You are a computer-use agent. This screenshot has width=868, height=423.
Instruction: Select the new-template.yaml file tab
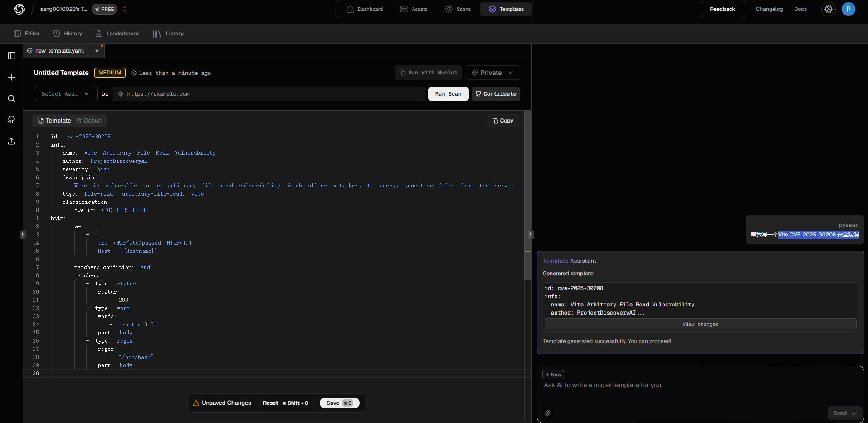pos(59,51)
